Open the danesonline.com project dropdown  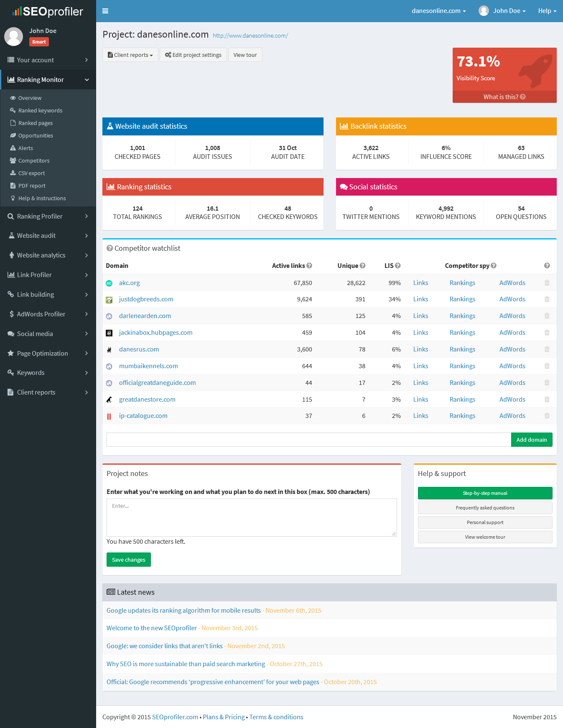tap(438, 11)
